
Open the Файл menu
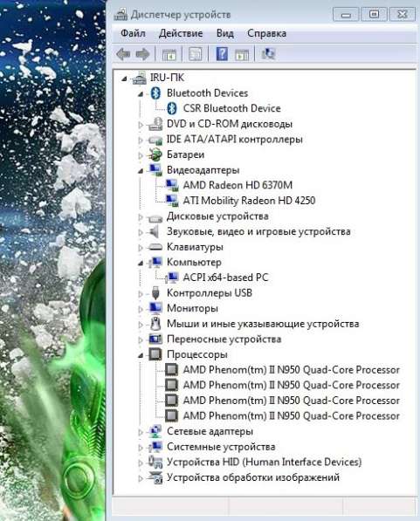[133, 33]
